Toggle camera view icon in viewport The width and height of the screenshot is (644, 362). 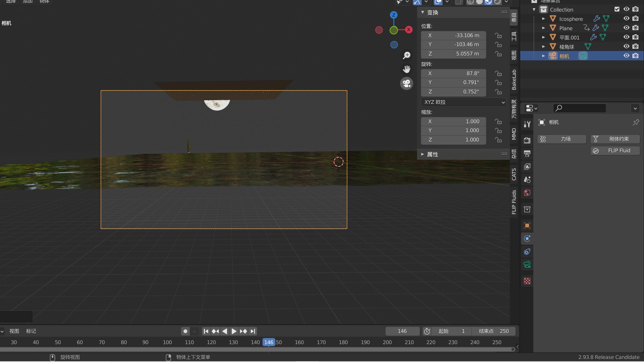coord(407,83)
